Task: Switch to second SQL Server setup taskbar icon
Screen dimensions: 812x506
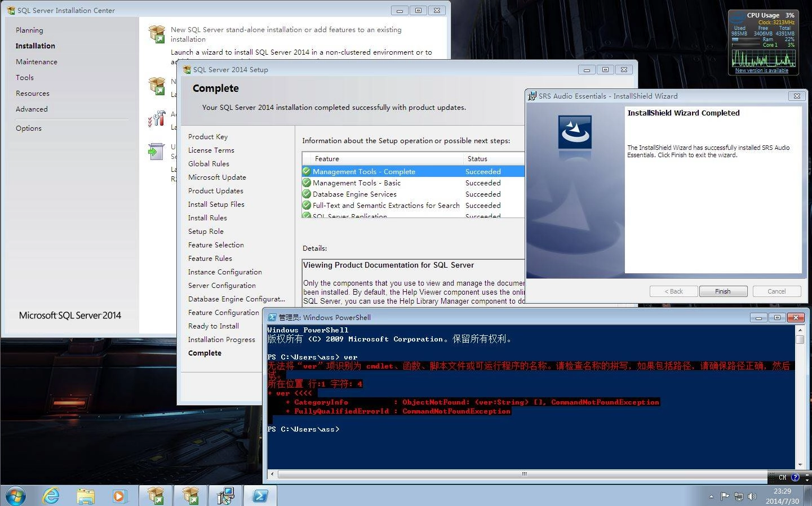Action: [x=190, y=496]
